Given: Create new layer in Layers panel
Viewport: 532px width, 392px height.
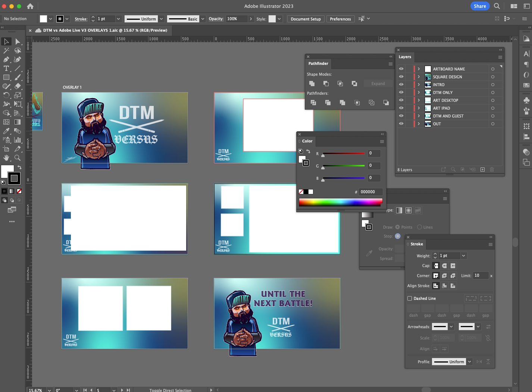Looking at the screenshot, I should point(482,169).
